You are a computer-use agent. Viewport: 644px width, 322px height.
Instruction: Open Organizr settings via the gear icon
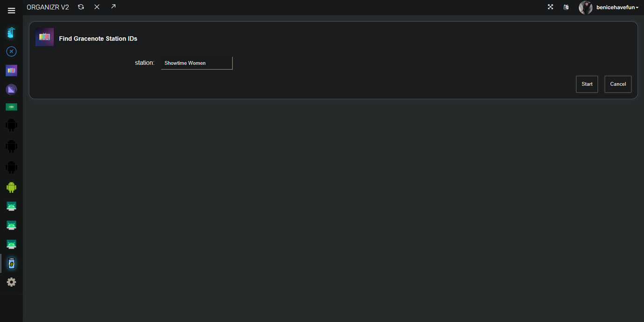pyautogui.click(x=11, y=282)
